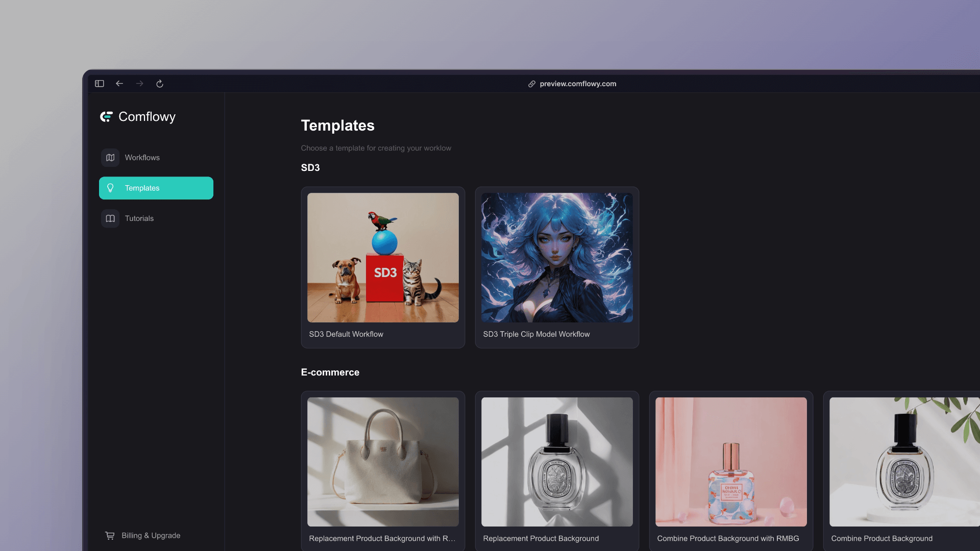Click the Comflowy logo icon

[x=106, y=117]
